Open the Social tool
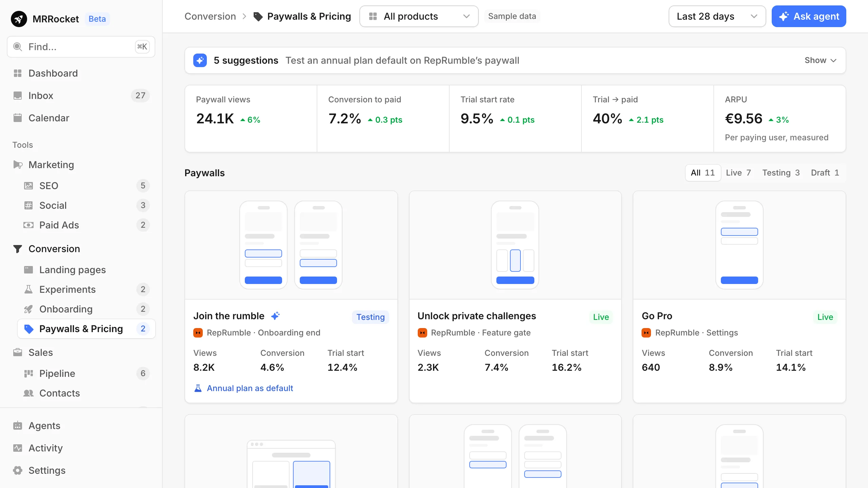Image resolution: width=868 pixels, height=488 pixels. pos(86,205)
